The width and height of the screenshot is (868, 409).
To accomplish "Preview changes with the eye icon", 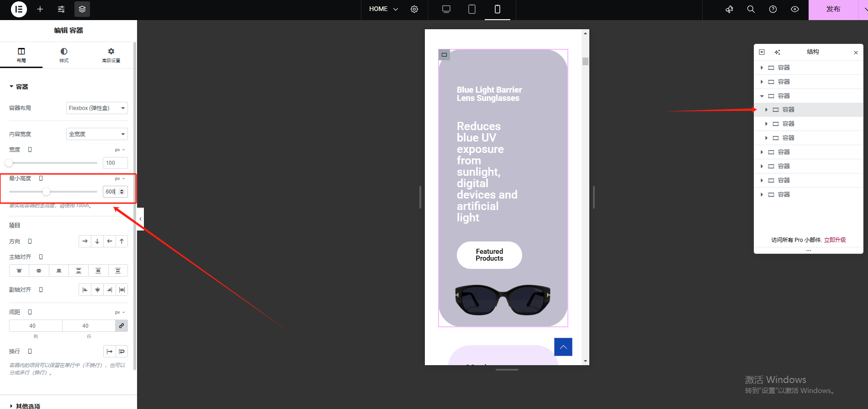I will (795, 9).
